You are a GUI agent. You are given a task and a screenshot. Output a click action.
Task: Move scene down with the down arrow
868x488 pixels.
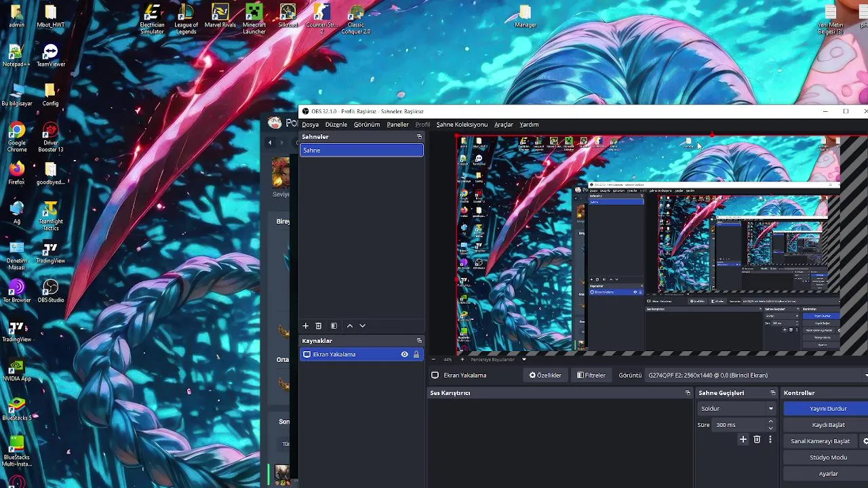coord(363,326)
